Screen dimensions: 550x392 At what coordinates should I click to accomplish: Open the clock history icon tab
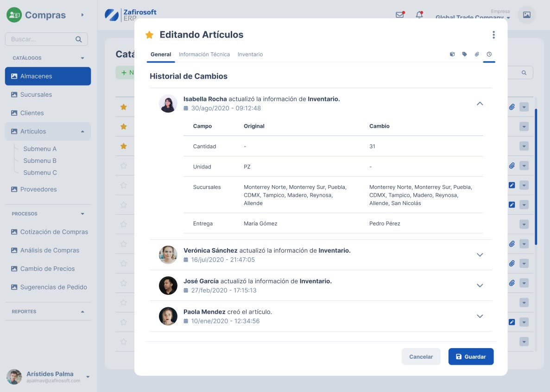[x=489, y=54]
